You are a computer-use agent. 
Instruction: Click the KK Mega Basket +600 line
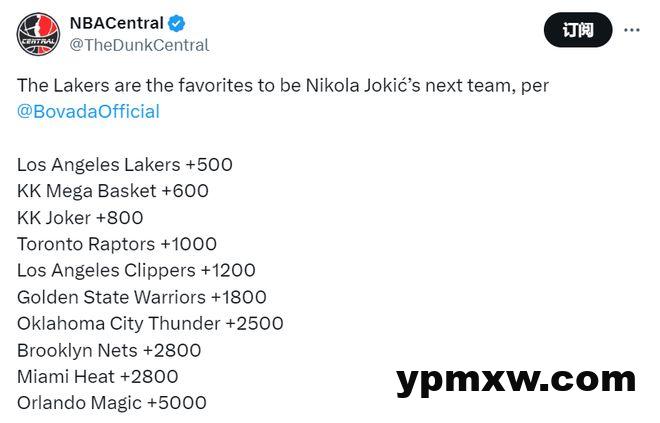point(113,191)
